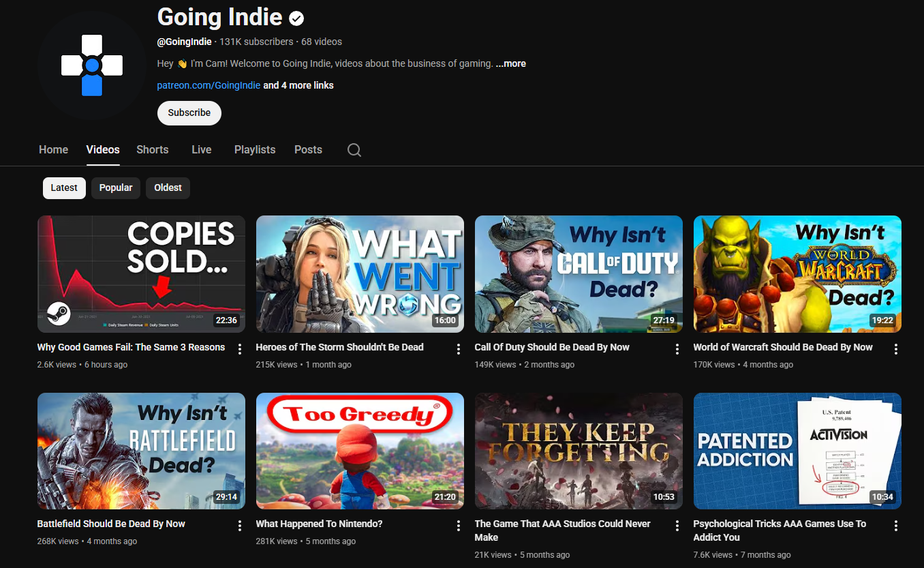Open options menu for Call Of Duty video
This screenshot has width=924, height=568.
click(677, 349)
